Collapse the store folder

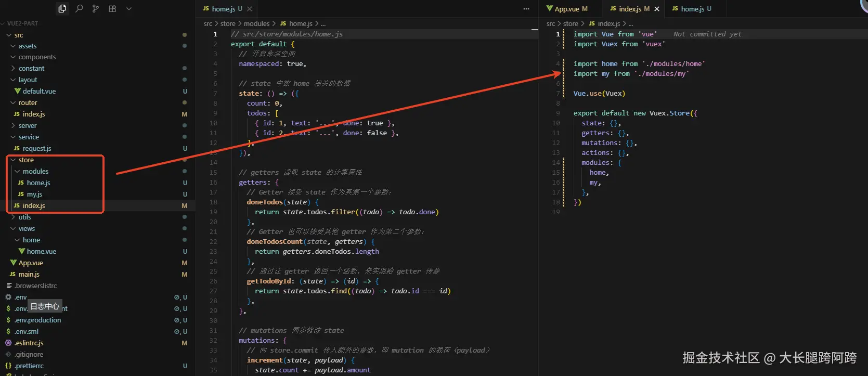point(26,160)
